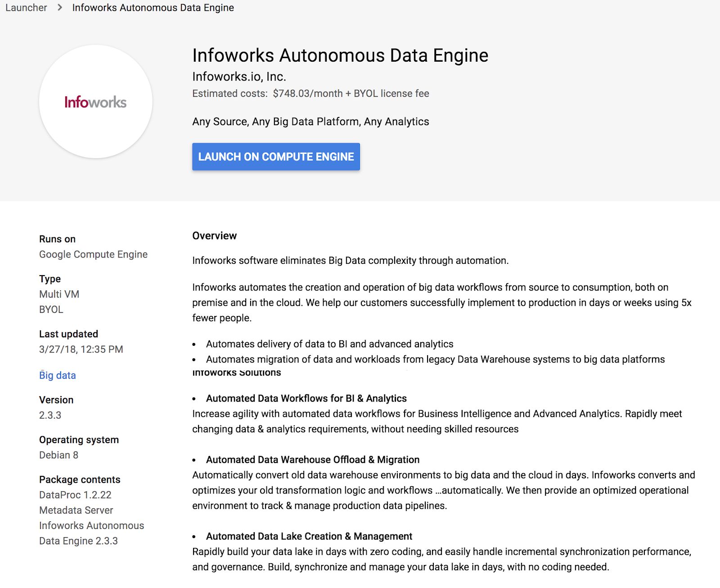Click the version number 2.3.3
The height and width of the screenshot is (588, 720).
point(50,415)
